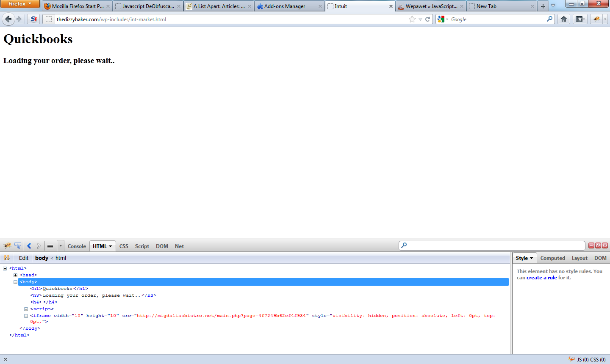This screenshot has width=610, height=364.
Task: Close the Intuit tab
Action: (391, 6)
